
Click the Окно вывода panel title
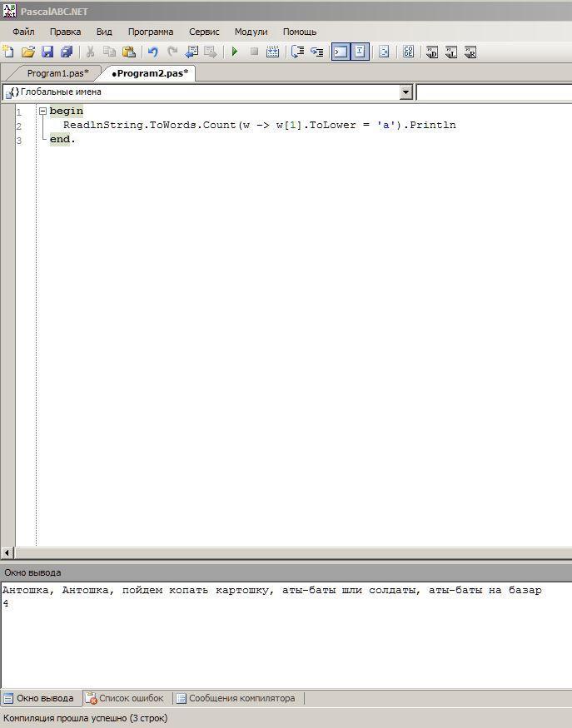coord(32,573)
